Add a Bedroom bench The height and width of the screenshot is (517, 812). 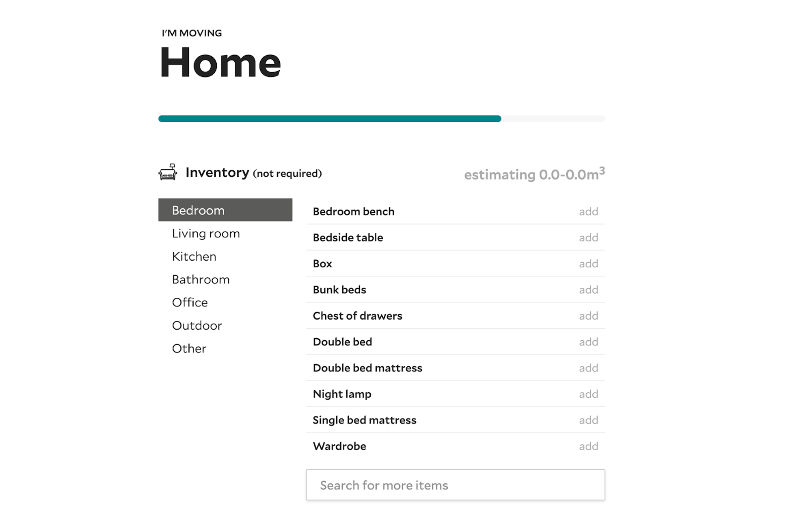coord(588,212)
